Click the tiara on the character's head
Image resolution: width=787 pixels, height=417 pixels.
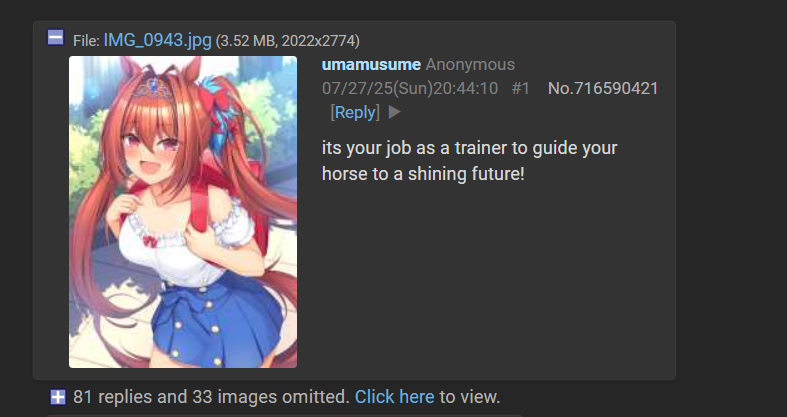pos(150,87)
